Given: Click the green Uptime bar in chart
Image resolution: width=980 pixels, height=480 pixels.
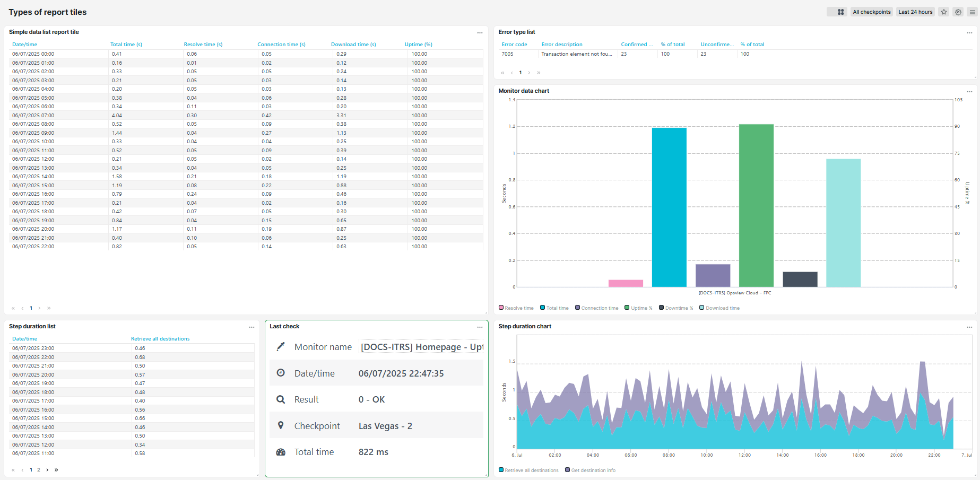Looking at the screenshot, I should 756,206.
